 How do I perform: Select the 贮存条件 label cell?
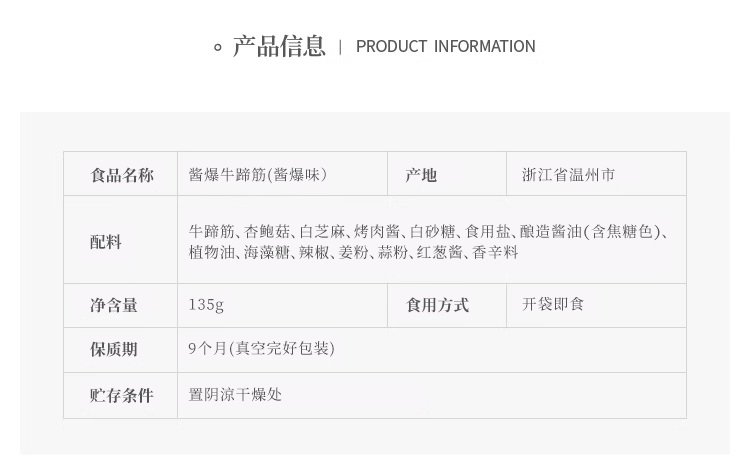pyautogui.click(x=122, y=395)
